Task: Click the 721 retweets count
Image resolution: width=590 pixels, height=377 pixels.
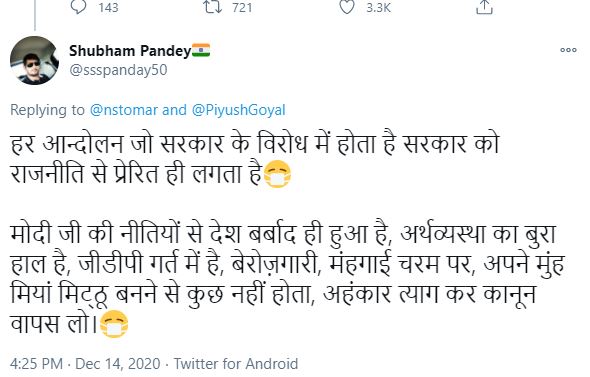Action: (242, 8)
